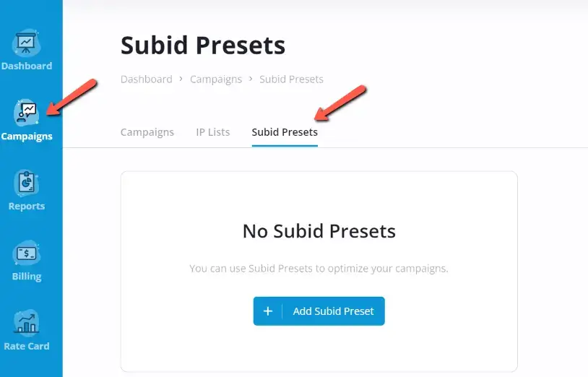Switch to the IP Lists tab
Viewport: 588px width, 377px height.
click(x=212, y=132)
